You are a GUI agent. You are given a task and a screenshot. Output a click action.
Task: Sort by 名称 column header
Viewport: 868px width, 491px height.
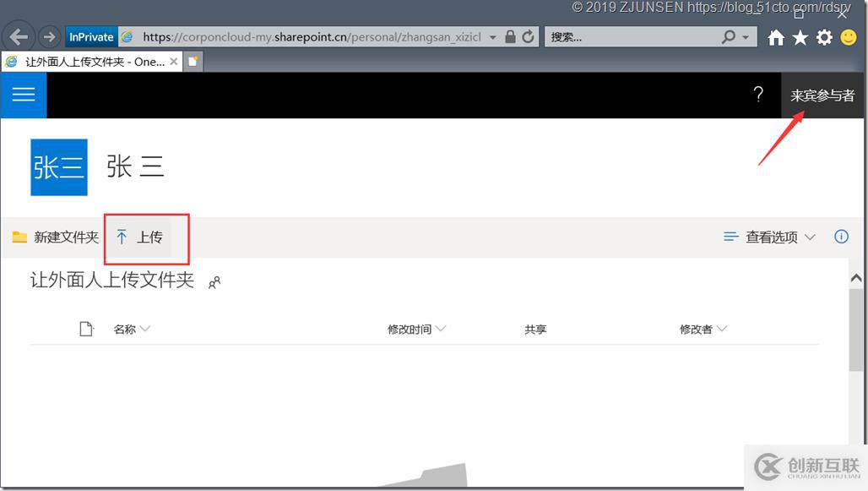(132, 330)
